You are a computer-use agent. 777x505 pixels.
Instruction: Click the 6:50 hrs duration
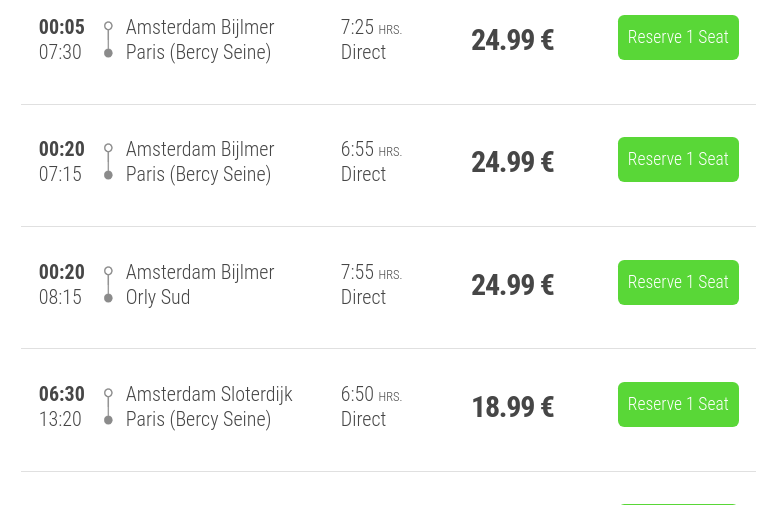(x=371, y=395)
